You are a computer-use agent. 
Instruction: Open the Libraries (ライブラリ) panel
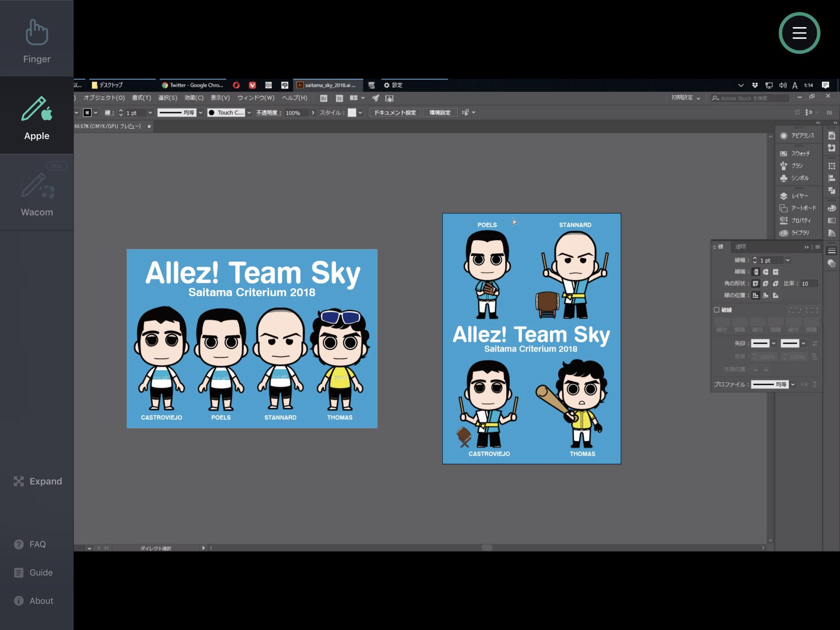(x=795, y=233)
